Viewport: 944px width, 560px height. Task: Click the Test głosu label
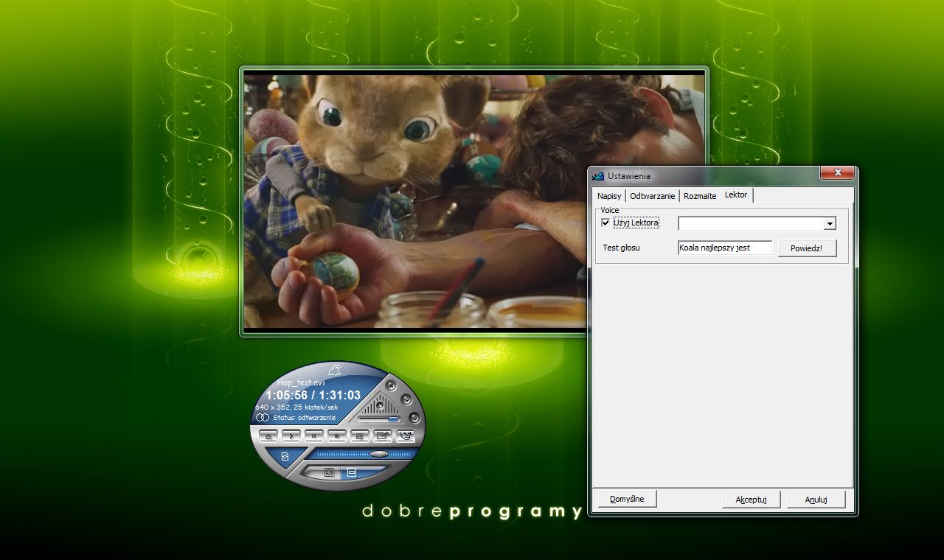click(621, 248)
